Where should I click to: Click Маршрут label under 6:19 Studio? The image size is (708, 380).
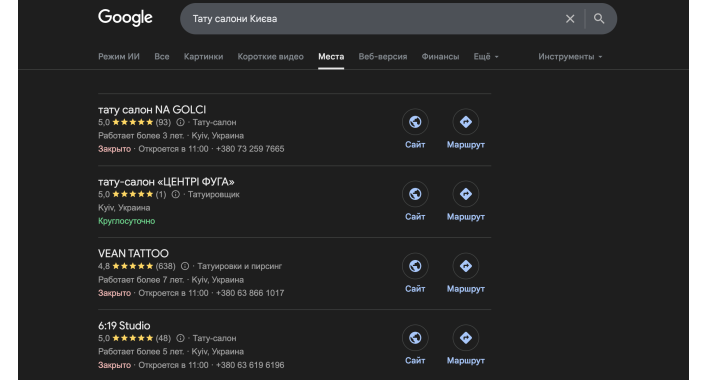pyautogui.click(x=466, y=361)
